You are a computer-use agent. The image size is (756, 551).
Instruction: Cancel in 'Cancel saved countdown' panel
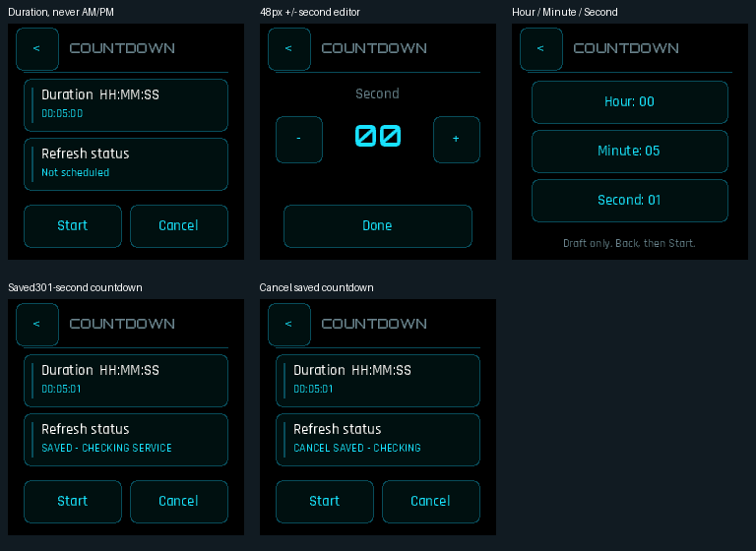click(x=431, y=502)
